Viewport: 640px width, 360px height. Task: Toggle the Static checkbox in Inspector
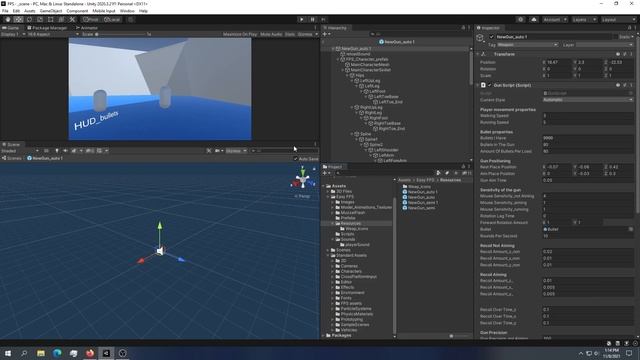[615, 37]
